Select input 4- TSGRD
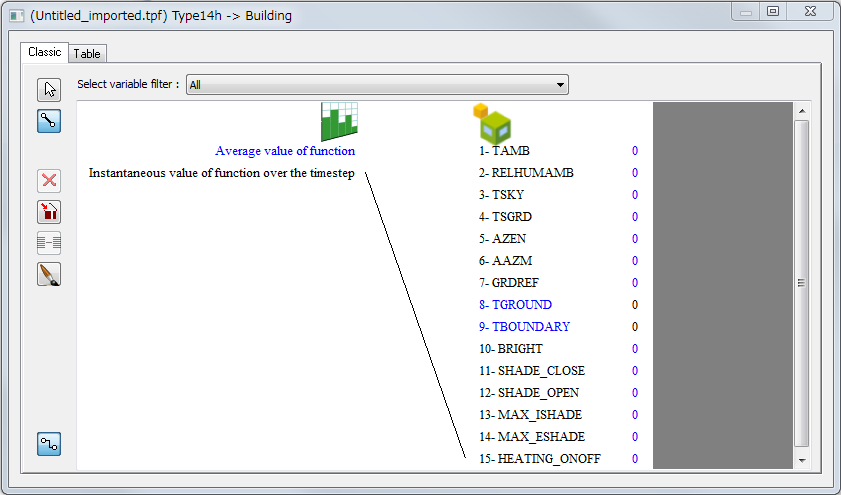The height and width of the screenshot is (495, 841). pyautogui.click(x=505, y=217)
